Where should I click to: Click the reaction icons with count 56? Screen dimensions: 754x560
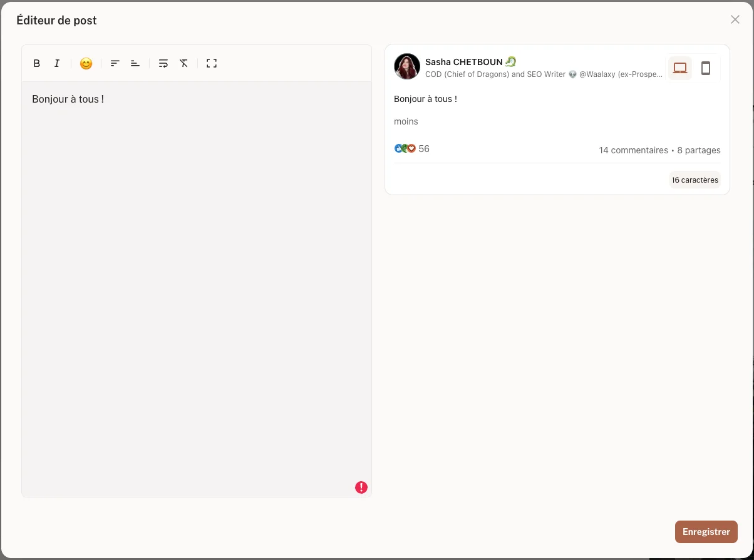click(x=411, y=149)
